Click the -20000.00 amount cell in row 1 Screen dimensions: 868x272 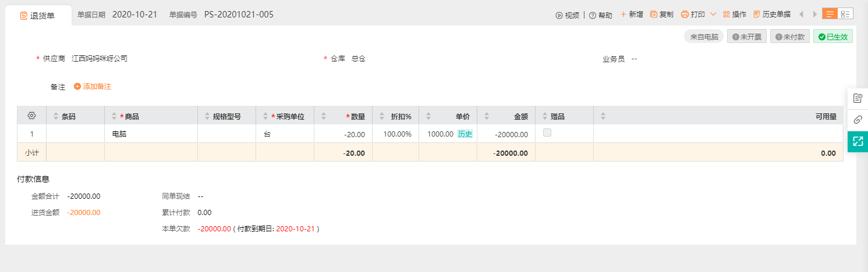(506, 134)
